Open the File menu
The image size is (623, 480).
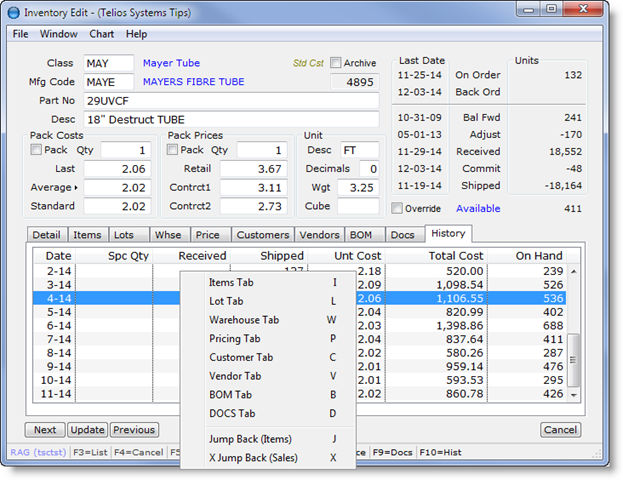click(x=20, y=34)
